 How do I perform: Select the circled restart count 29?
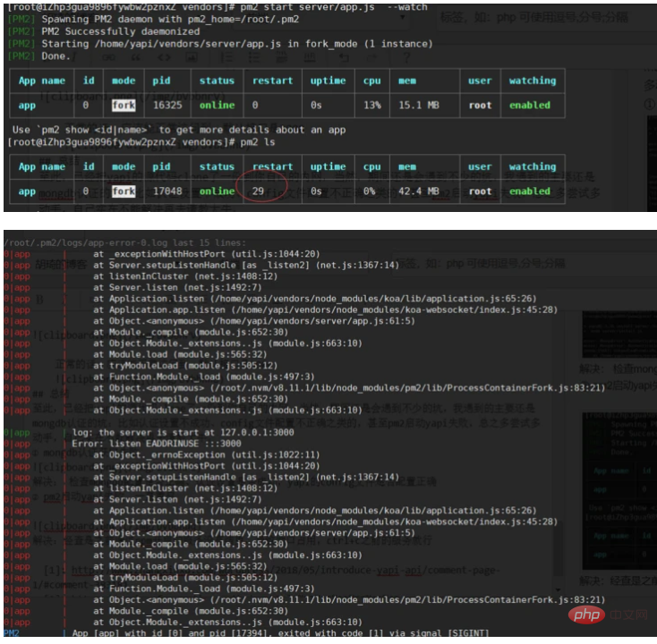[258, 191]
